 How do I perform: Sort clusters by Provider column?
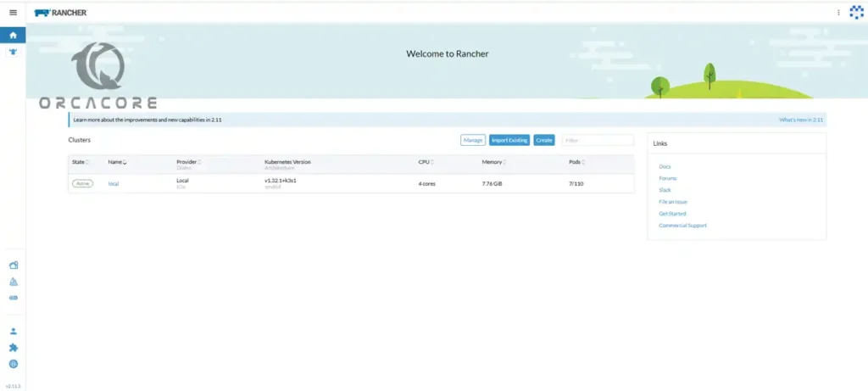click(x=189, y=162)
